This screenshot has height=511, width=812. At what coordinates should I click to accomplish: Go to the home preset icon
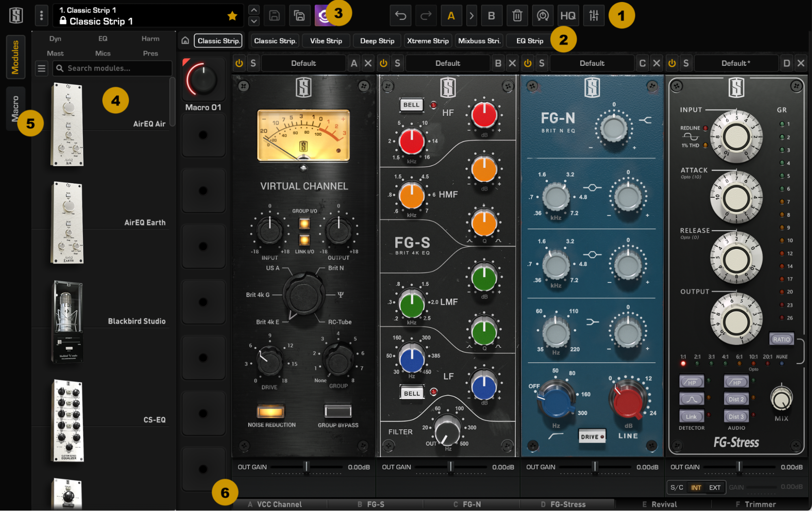(x=185, y=41)
